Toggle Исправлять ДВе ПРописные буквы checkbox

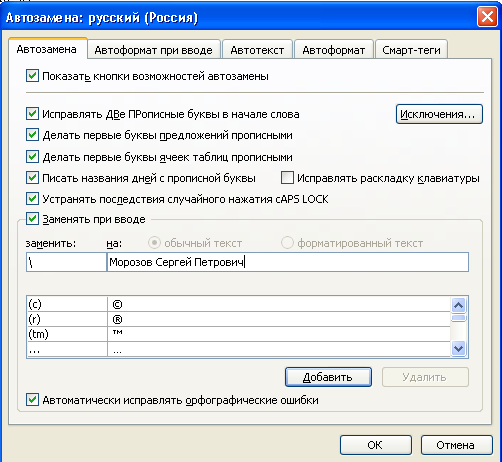32,114
